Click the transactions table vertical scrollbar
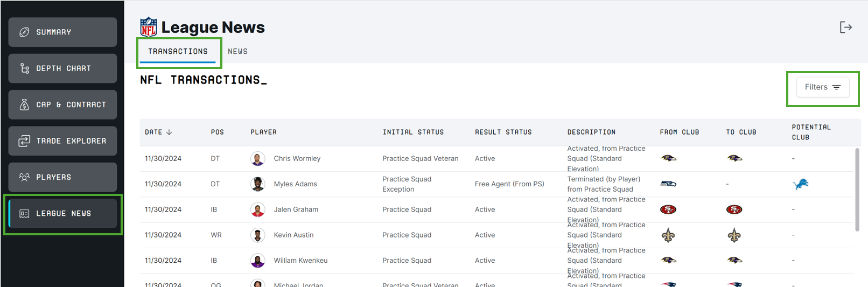The width and height of the screenshot is (868, 287). (x=857, y=188)
